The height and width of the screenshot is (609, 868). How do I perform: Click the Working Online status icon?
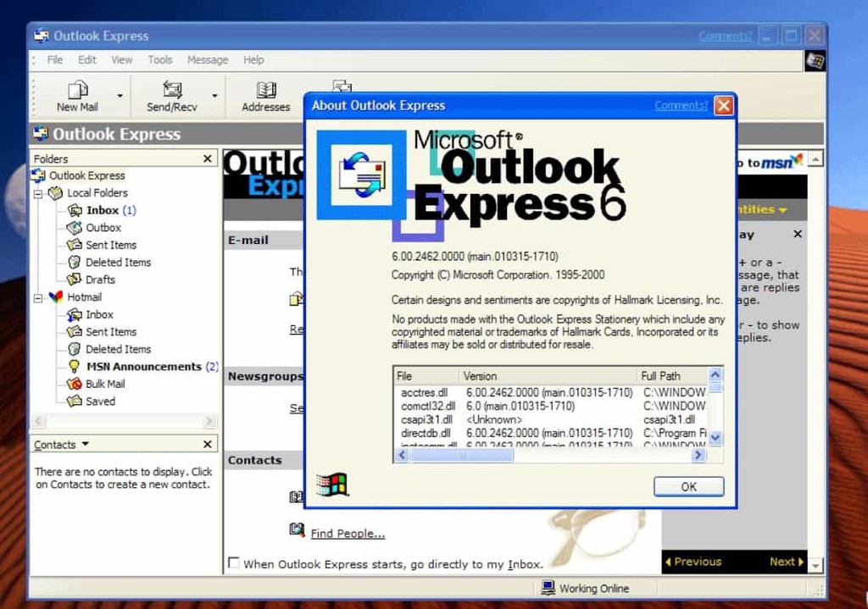point(548,588)
